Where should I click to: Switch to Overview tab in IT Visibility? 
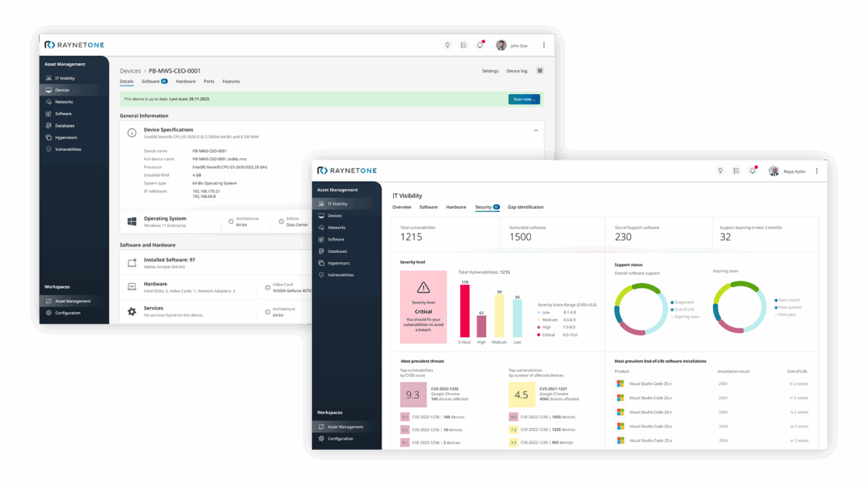pyautogui.click(x=402, y=207)
